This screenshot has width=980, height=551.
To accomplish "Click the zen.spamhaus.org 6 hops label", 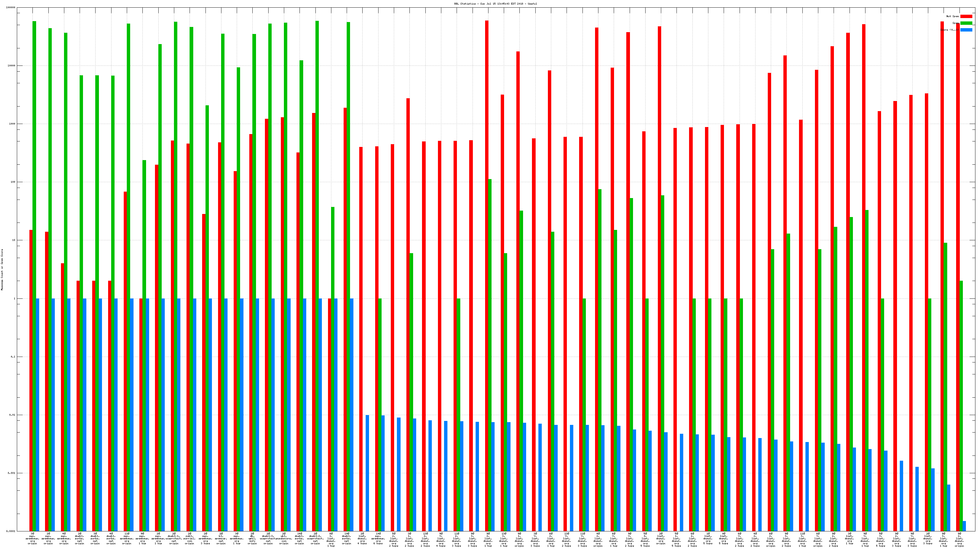I will 378,538.
